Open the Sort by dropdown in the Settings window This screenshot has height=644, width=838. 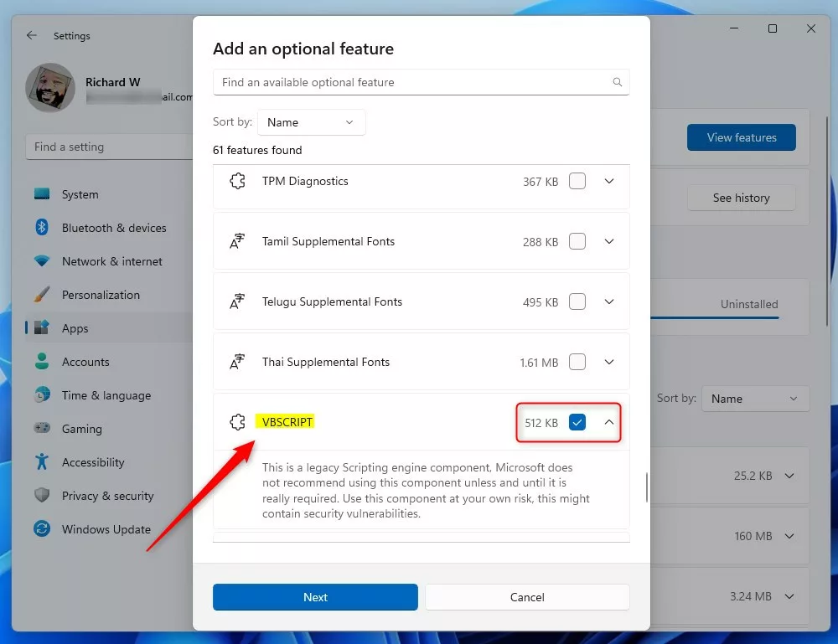click(x=755, y=399)
